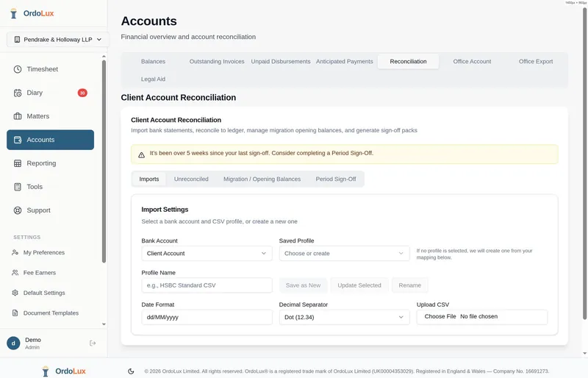Viewport: 588px width, 378px height.
Task: Click the Reporting table icon
Action: pyautogui.click(x=18, y=163)
